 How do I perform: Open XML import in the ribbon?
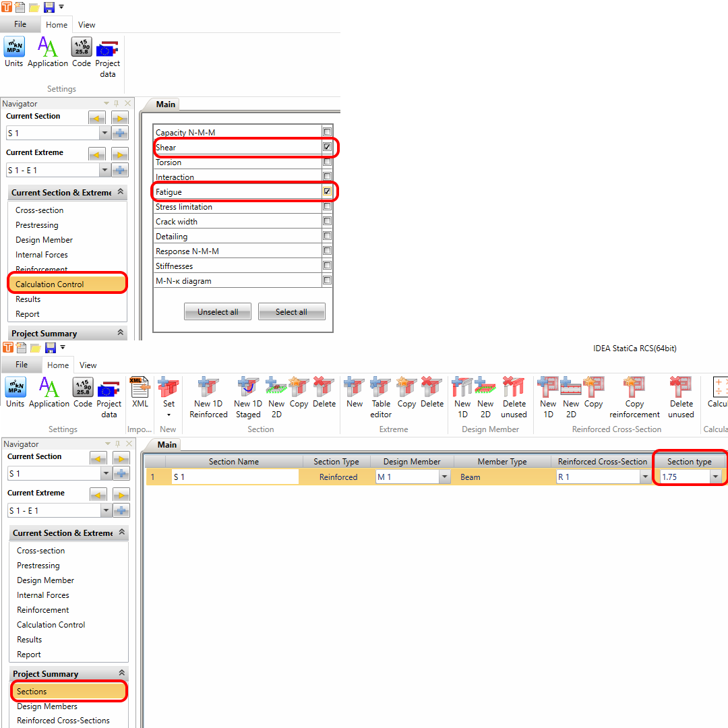(140, 392)
